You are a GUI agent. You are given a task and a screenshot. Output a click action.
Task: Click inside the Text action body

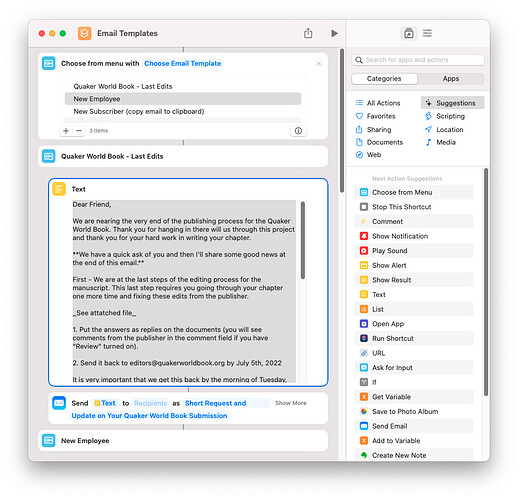184,291
